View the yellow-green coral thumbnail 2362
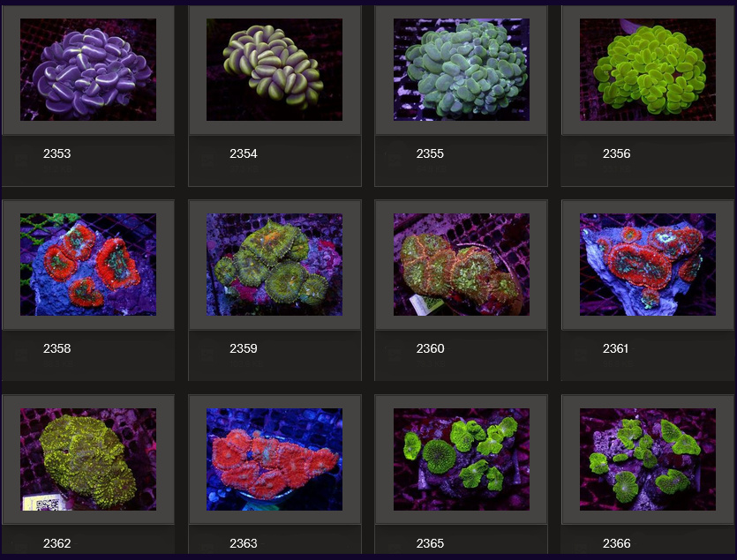The width and height of the screenshot is (737, 560). coord(88,459)
